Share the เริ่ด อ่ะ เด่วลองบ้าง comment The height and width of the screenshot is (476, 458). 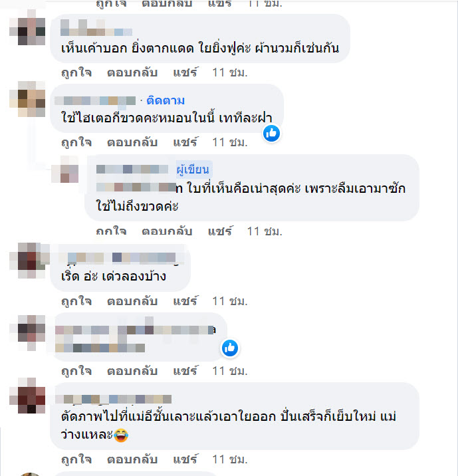pyautogui.click(x=185, y=301)
